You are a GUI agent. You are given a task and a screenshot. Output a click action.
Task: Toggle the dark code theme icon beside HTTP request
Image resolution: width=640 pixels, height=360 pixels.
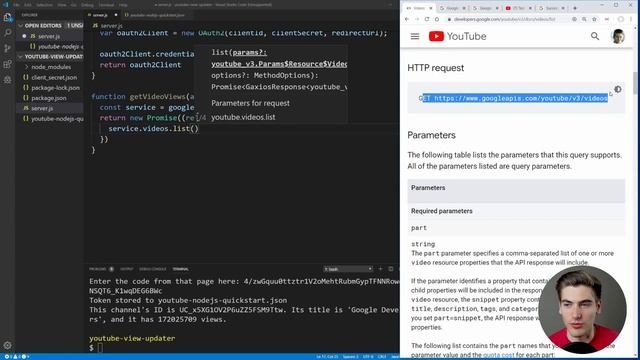point(618,89)
